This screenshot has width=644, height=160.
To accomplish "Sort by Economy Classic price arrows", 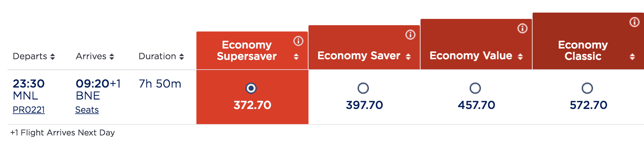I will [x=632, y=57].
